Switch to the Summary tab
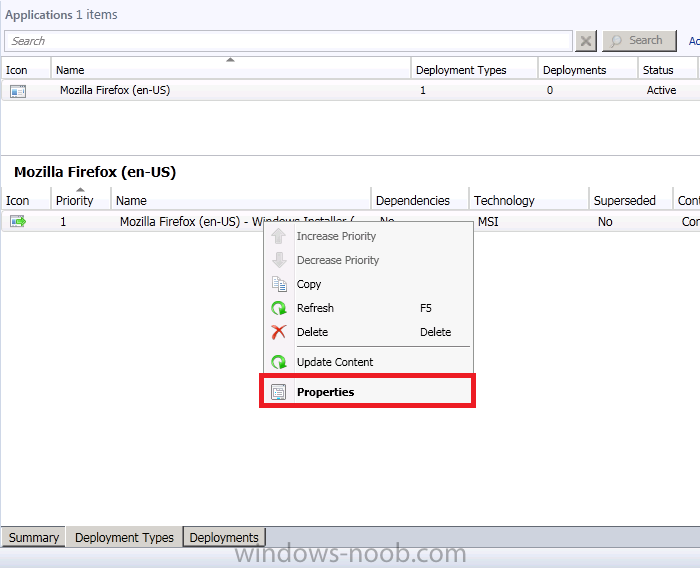The width and height of the screenshot is (700, 568). tap(33, 537)
